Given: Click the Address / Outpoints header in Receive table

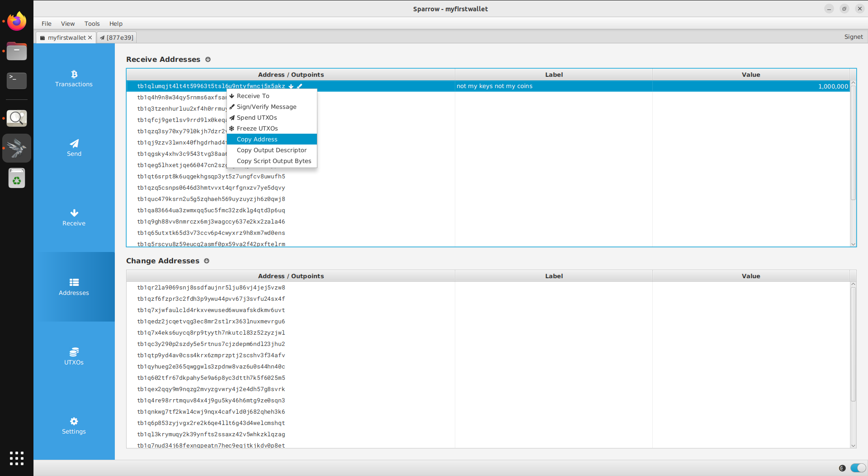Looking at the screenshot, I should (x=291, y=75).
